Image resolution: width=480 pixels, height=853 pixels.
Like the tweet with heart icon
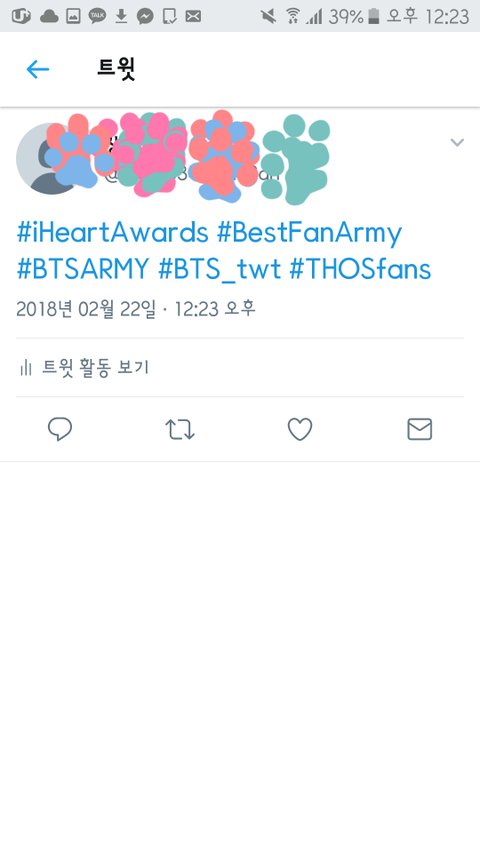click(x=300, y=429)
